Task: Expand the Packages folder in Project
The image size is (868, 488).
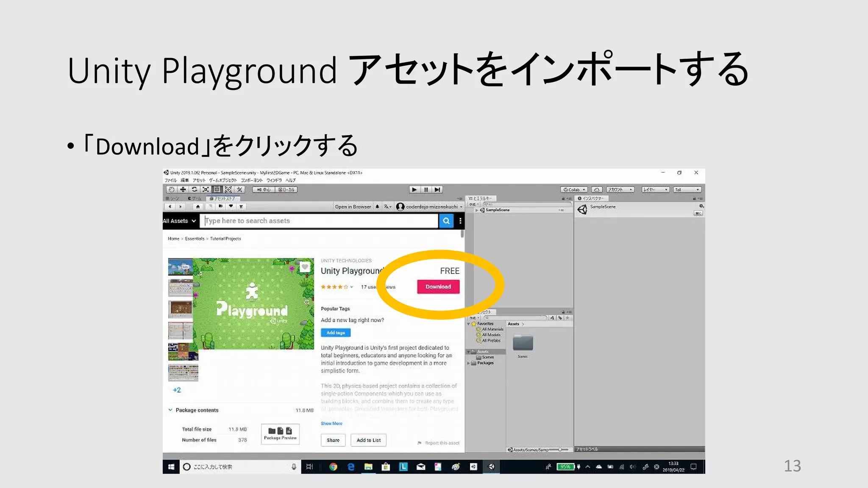Action: [x=469, y=363]
